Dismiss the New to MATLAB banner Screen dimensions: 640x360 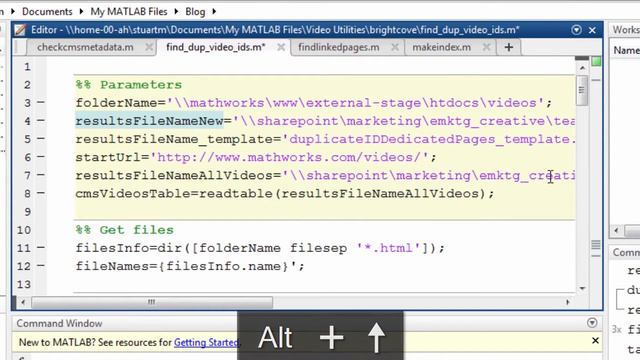tap(595, 340)
